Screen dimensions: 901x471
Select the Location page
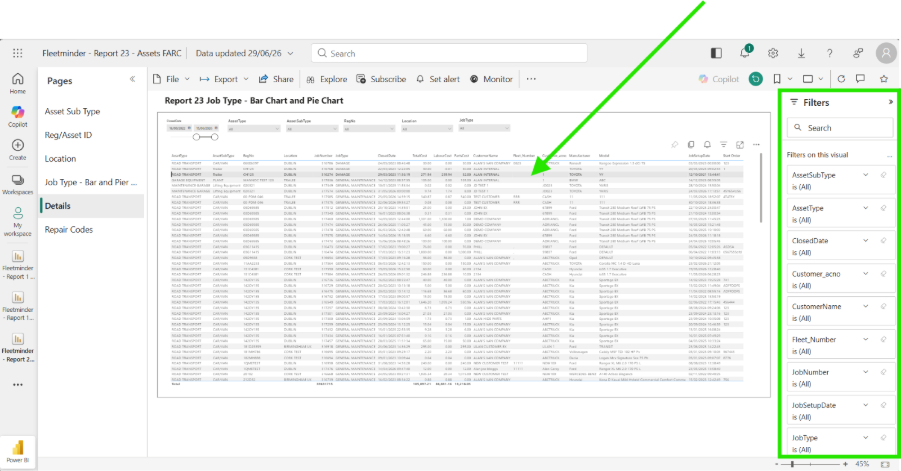[x=60, y=159]
